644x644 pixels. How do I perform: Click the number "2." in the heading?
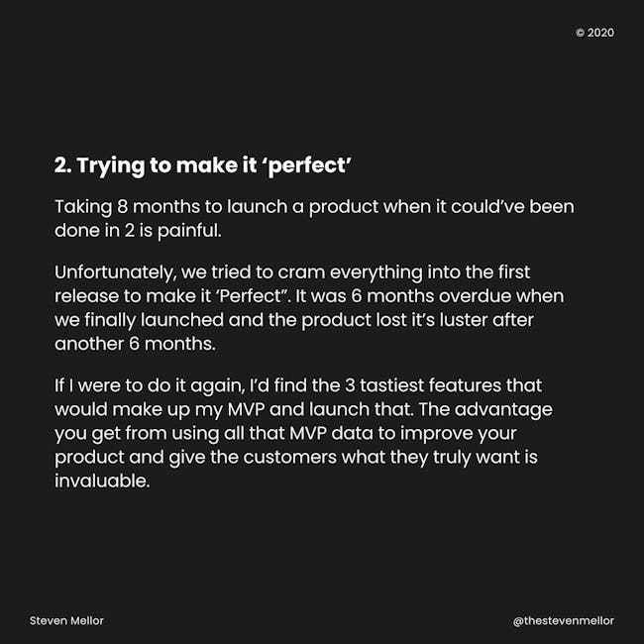point(63,165)
